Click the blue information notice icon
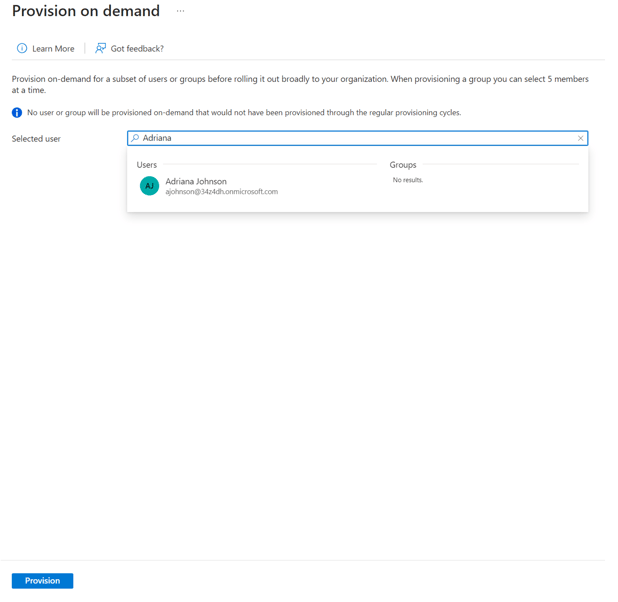Image resolution: width=618 pixels, height=602 pixels. click(x=17, y=113)
